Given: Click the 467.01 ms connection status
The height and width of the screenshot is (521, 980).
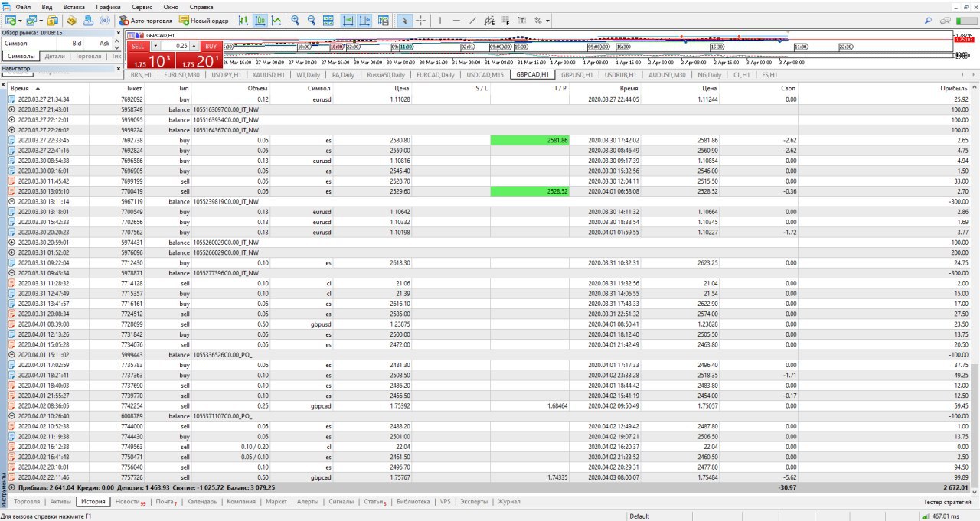Looking at the screenshot, I should point(941,516).
